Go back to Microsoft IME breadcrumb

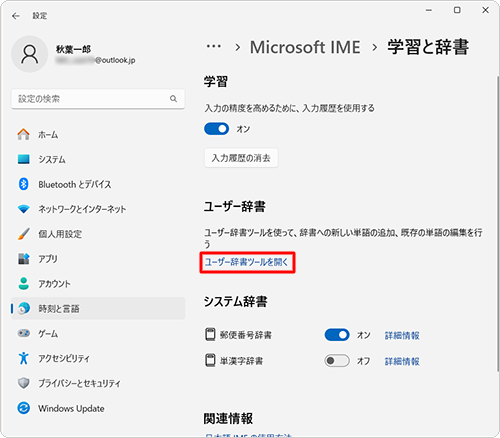(305, 47)
